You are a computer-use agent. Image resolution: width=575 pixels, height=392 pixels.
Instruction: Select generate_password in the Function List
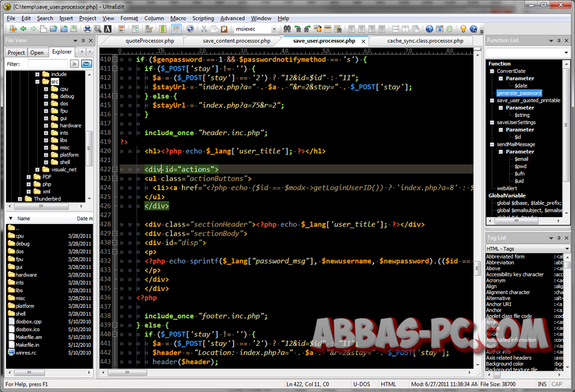pyautogui.click(x=520, y=93)
